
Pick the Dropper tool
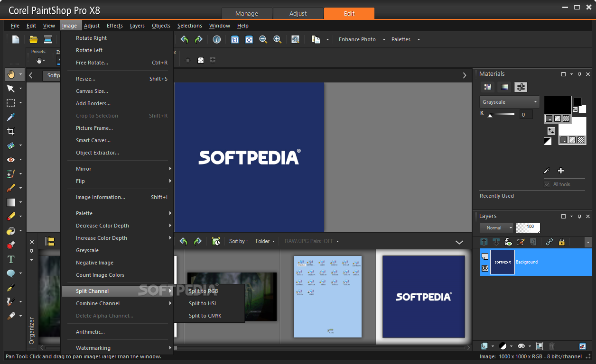tap(10, 117)
